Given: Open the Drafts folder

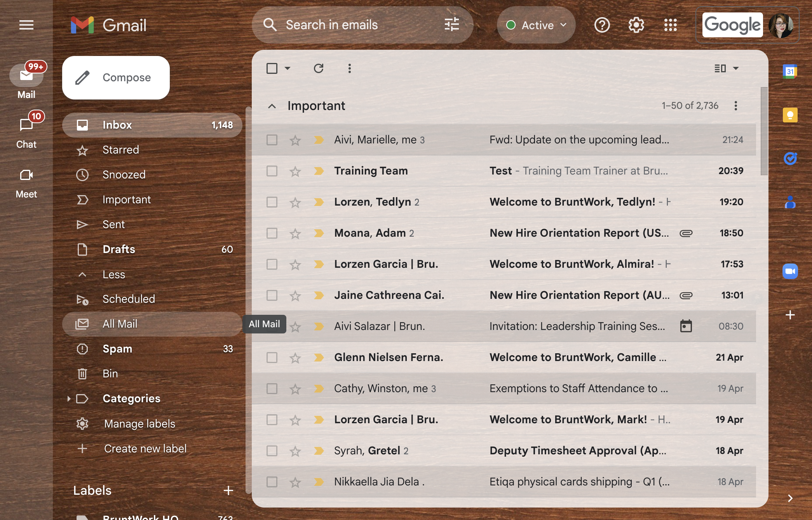Looking at the screenshot, I should coord(152,250).
